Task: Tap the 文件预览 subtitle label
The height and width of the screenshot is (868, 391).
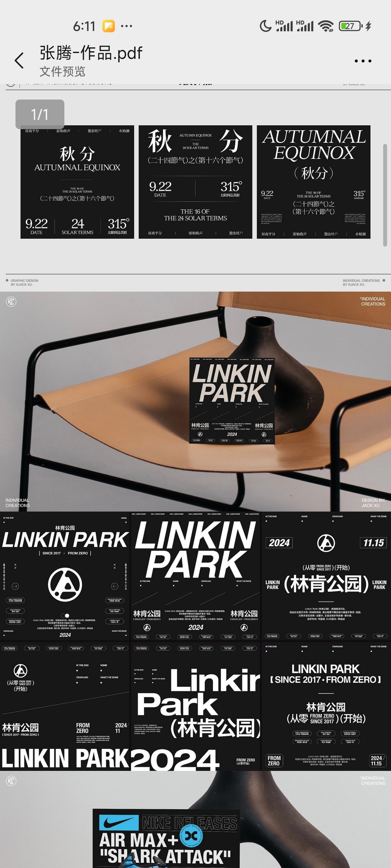Action: pos(62,71)
